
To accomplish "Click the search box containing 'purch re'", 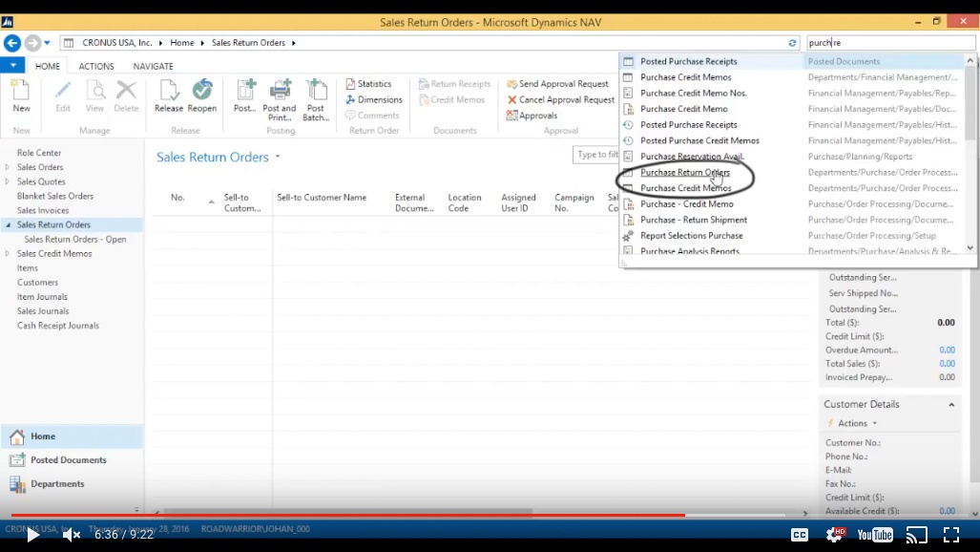I will coord(890,43).
